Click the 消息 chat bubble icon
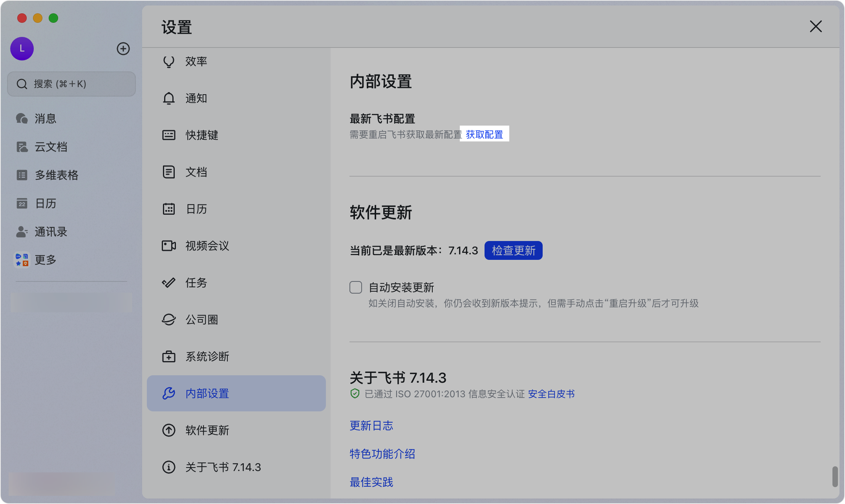The image size is (845, 504). pos(22,119)
